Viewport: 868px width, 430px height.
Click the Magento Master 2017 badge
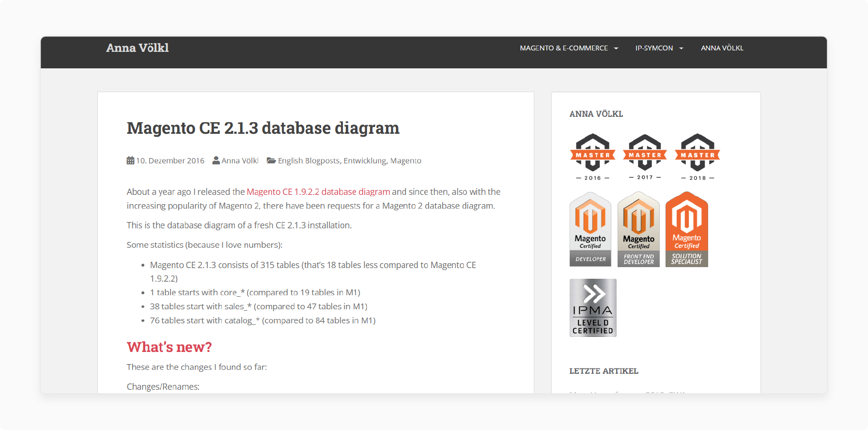pos(645,157)
